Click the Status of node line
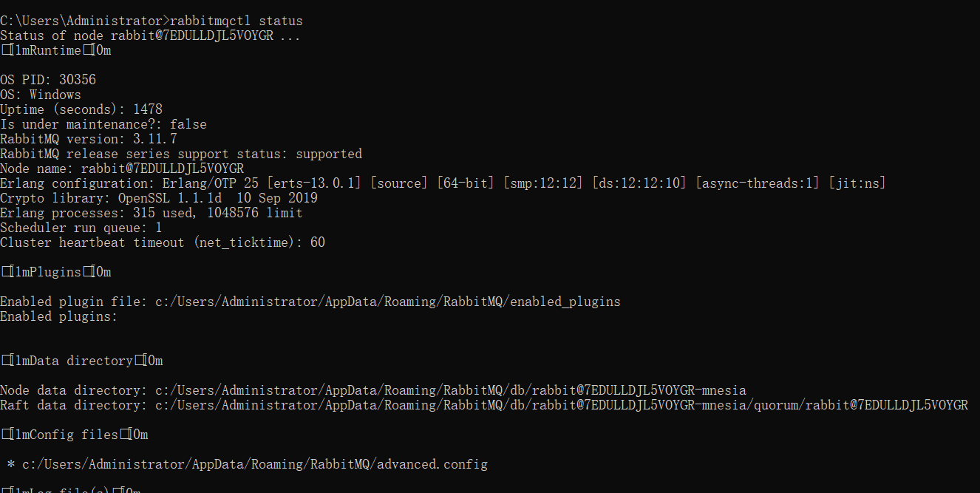Viewport: 980px width, 493px height. click(150, 35)
